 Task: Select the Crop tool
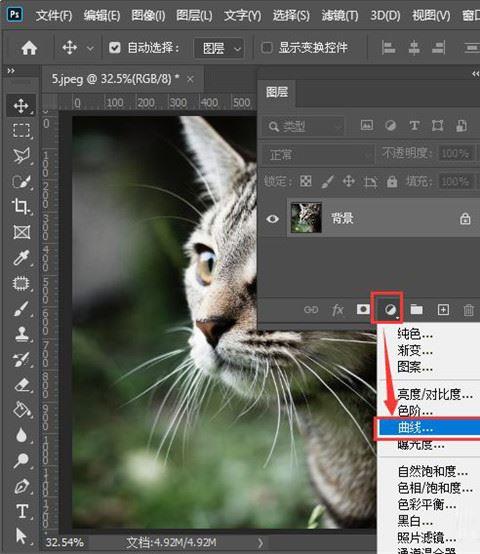[x=21, y=206]
